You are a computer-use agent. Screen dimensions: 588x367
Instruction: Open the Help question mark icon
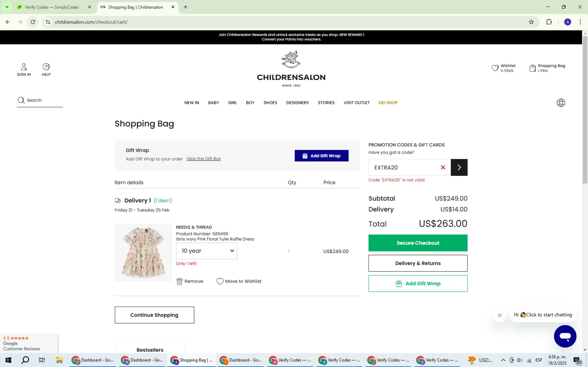pyautogui.click(x=46, y=67)
